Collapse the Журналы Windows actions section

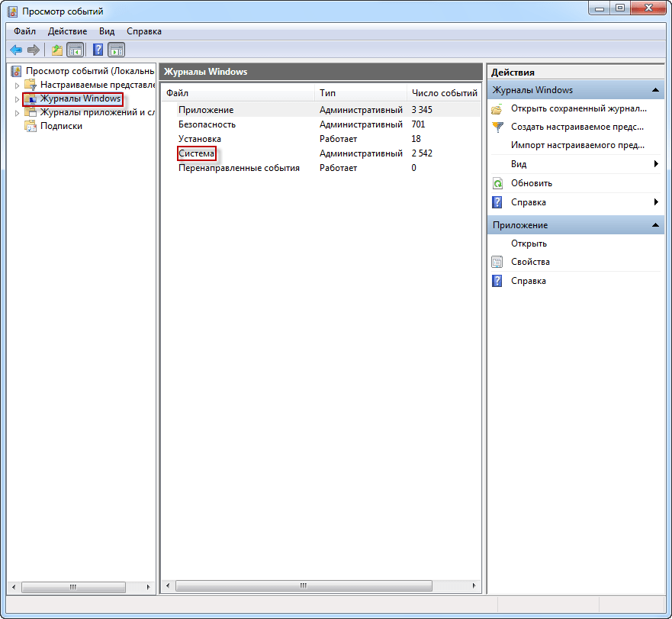(x=655, y=90)
